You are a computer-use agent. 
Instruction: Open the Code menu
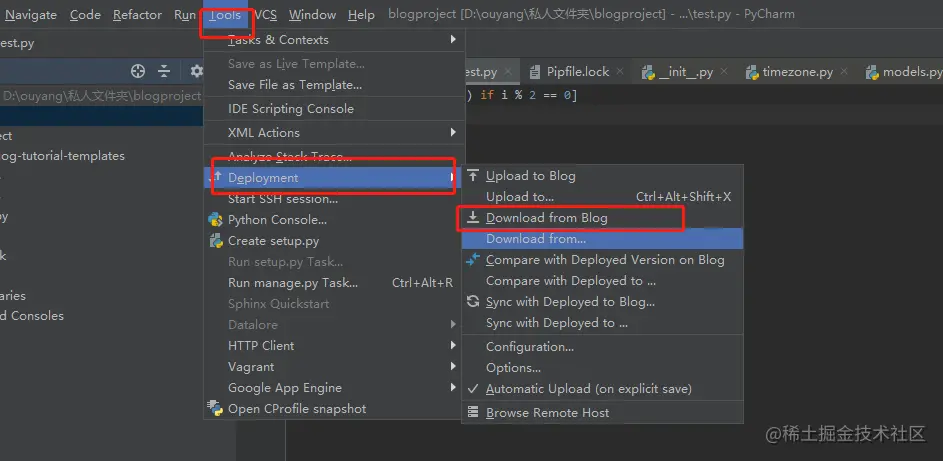click(85, 14)
